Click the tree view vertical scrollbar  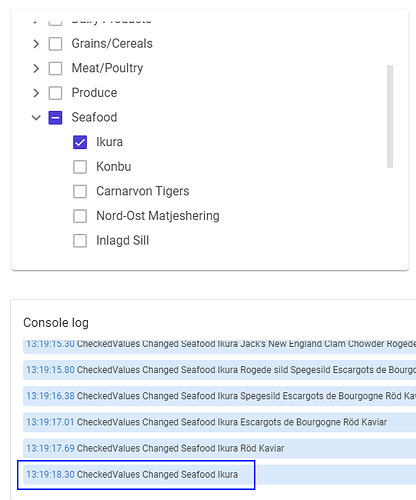(x=390, y=116)
